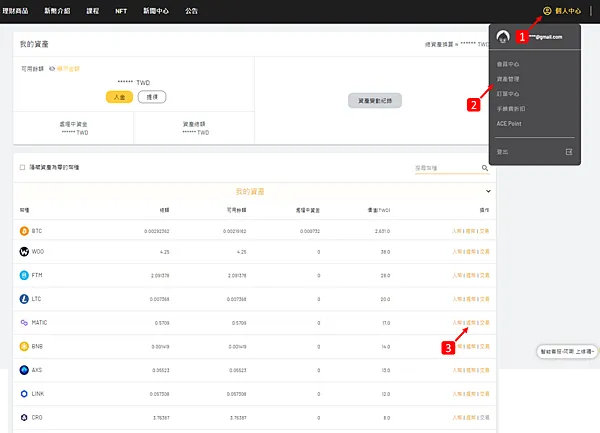The width and height of the screenshot is (600, 433).
Task: Click the WOO coin icon
Action: [x=24, y=252]
